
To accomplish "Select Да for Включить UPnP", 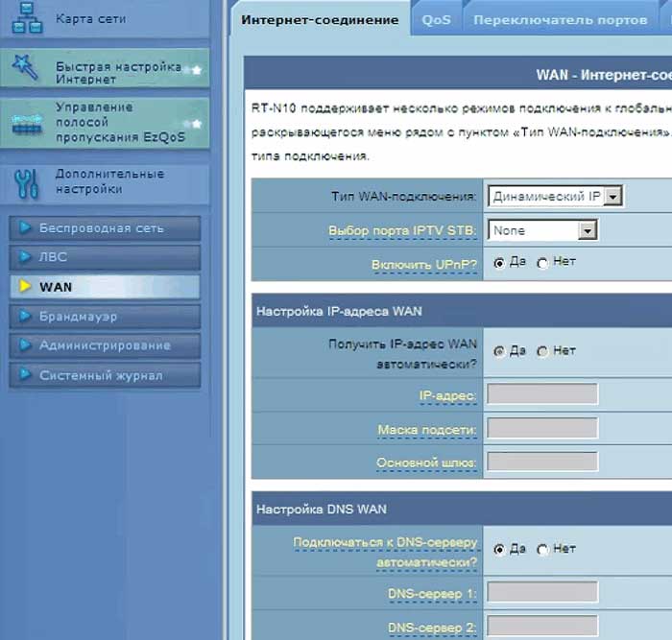I will (499, 263).
